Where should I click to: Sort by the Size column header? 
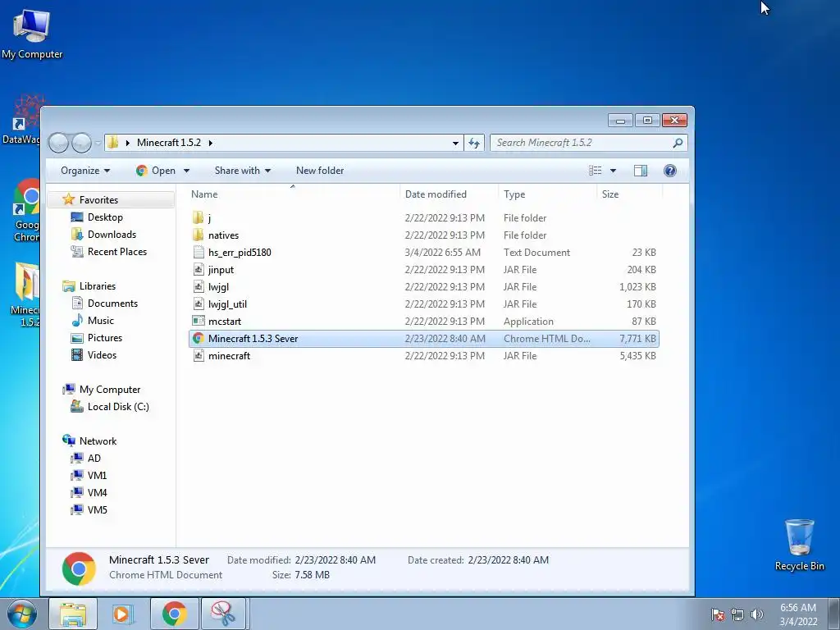pyautogui.click(x=629, y=194)
